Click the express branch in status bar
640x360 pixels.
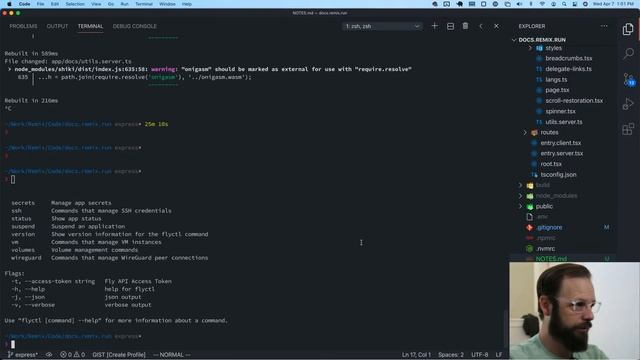tap(23, 355)
